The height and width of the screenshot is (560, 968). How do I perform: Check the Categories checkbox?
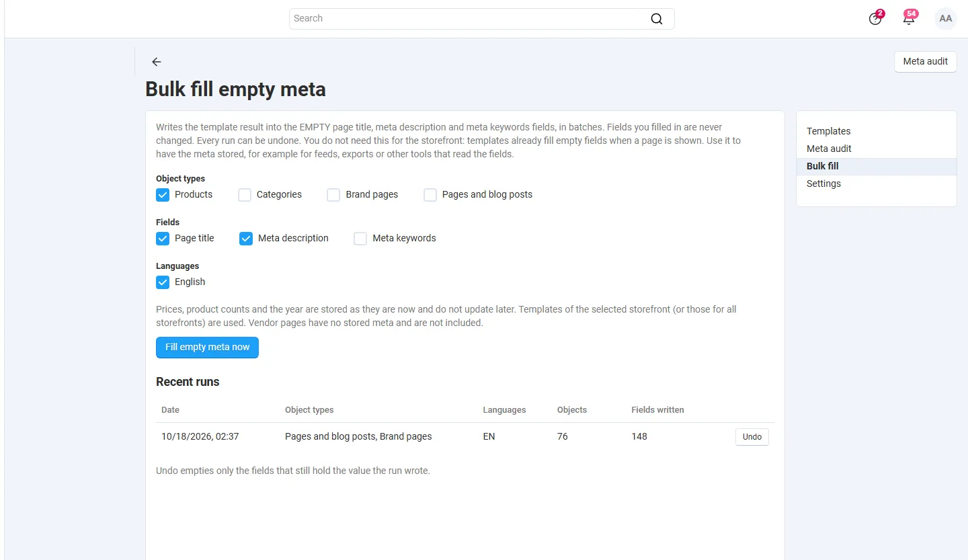click(x=245, y=195)
